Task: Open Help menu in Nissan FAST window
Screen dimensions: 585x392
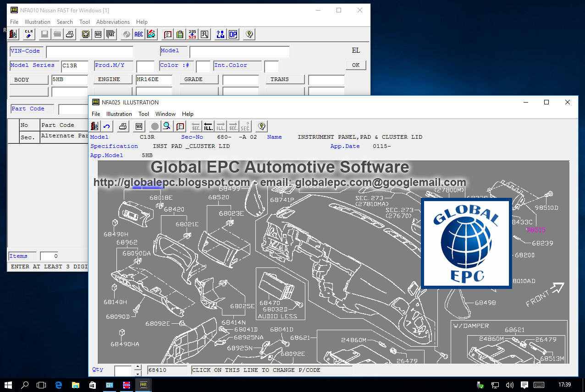Action: [142, 22]
